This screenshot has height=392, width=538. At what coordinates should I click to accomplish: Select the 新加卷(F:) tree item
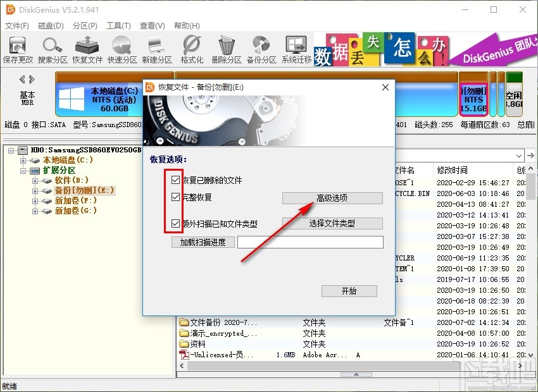pyautogui.click(x=75, y=200)
